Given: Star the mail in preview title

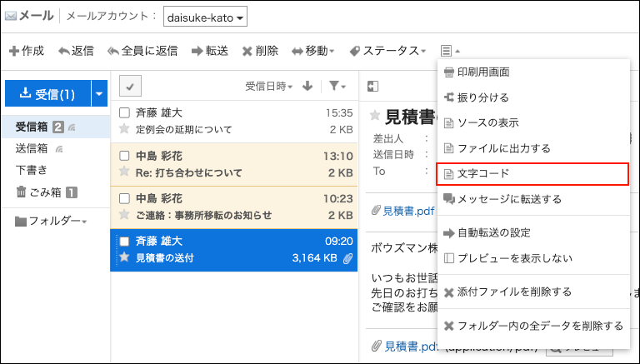Looking at the screenshot, I should coord(375,116).
